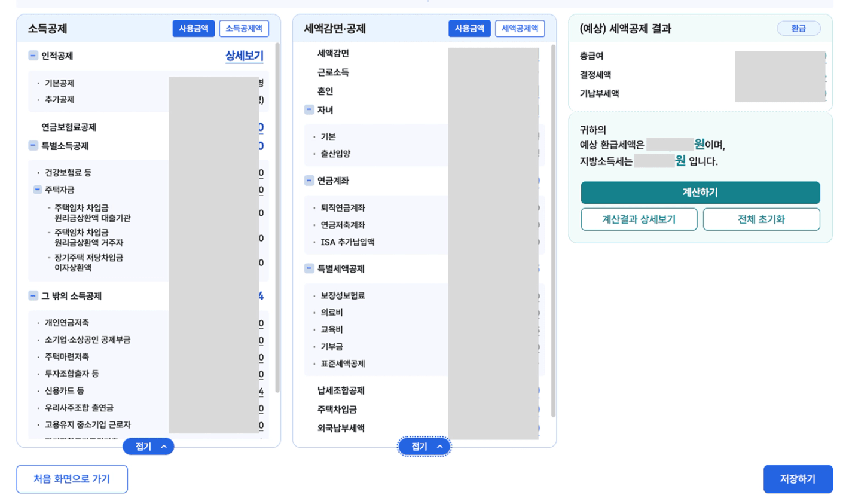Viewport: 843px width, 504px height.
Task: Click the 환급 toggle in the results panel
Action: [799, 28]
